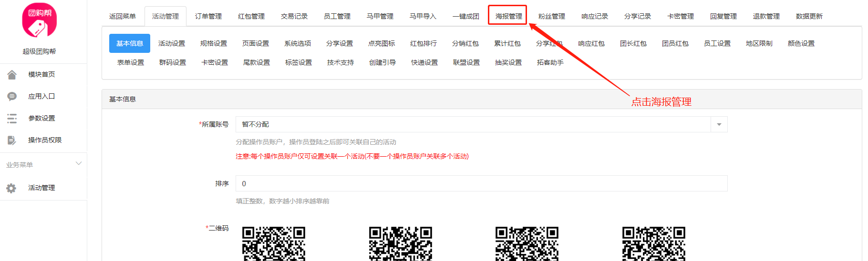Screen dimensions: 868x261
Task: Go back via 返回菜单 tab
Action: [123, 16]
